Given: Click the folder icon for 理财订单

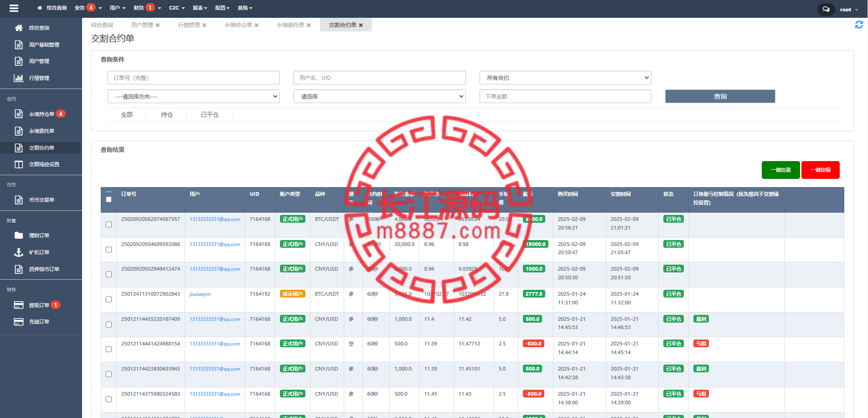Looking at the screenshot, I should pos(19,235).
